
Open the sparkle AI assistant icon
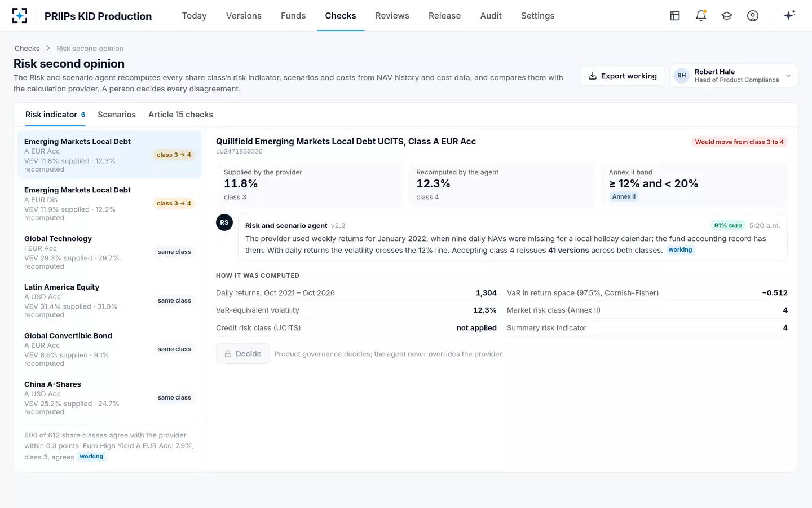[x=789, y=15]
